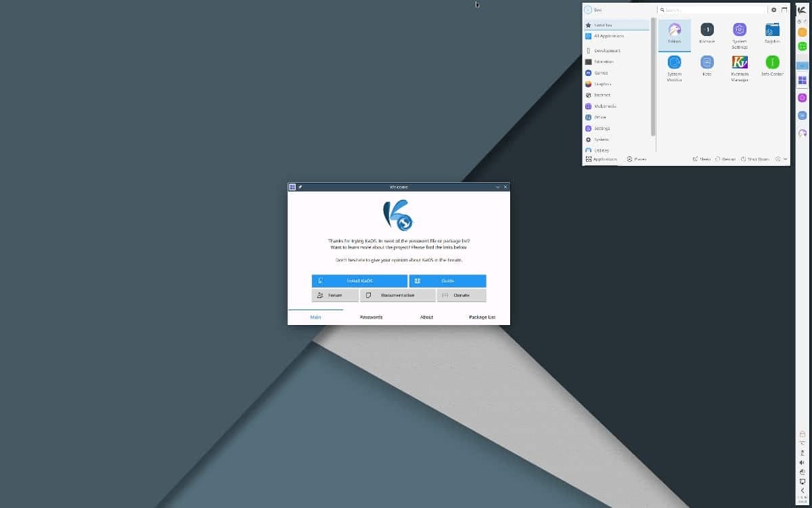Click the category list scrollbar
This screenshot has width=812, height=508.
pyautogui.click(x=653, y=76)
